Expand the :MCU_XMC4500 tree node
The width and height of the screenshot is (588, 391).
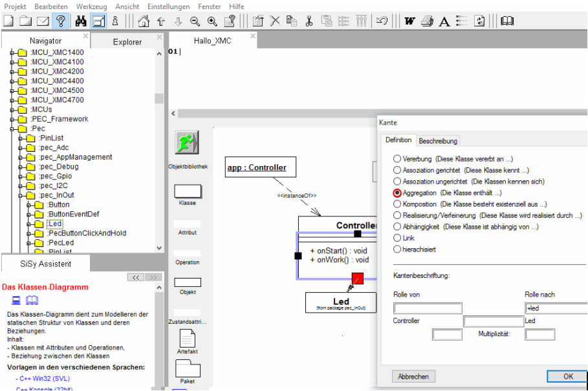point(12,90)
